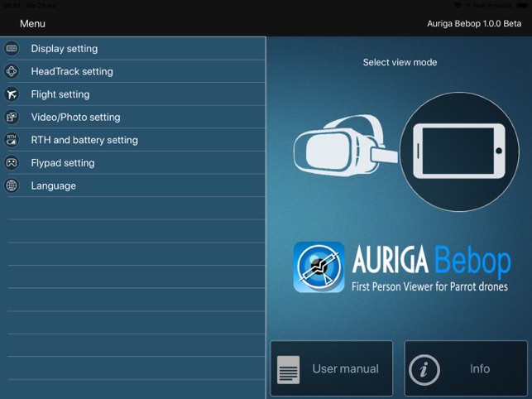
Task: Open the User manual label
Action: 345,368
